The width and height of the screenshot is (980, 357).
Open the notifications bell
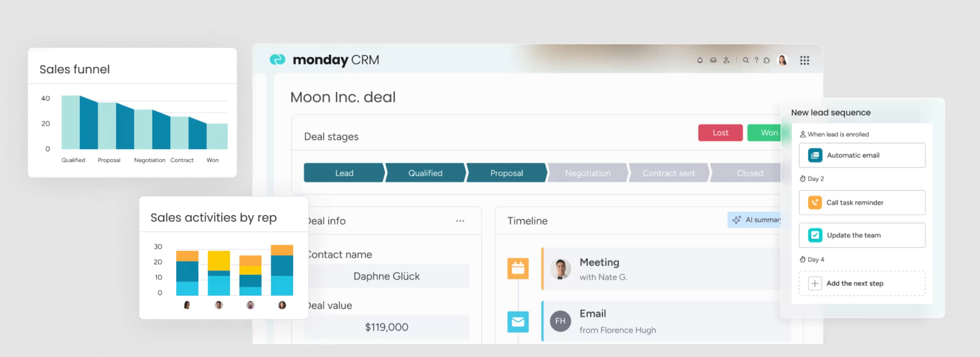pyautogui.click(x=700, y=60)
